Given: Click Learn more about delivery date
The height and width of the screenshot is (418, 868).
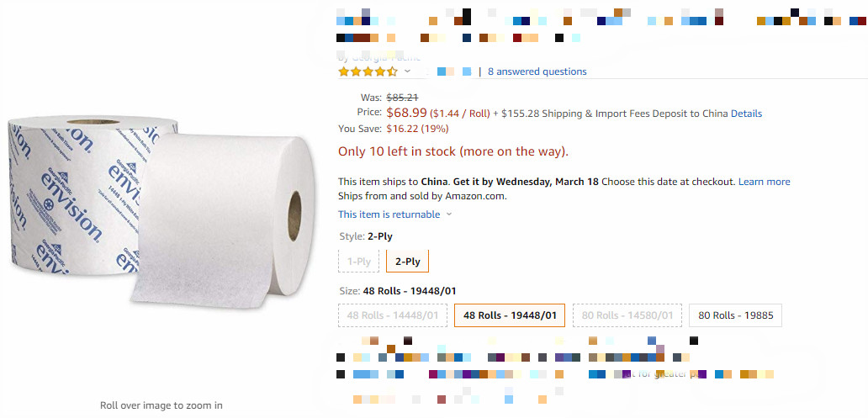Looking at the screenshot, I should pyautogui.click(x=764, y=182).
